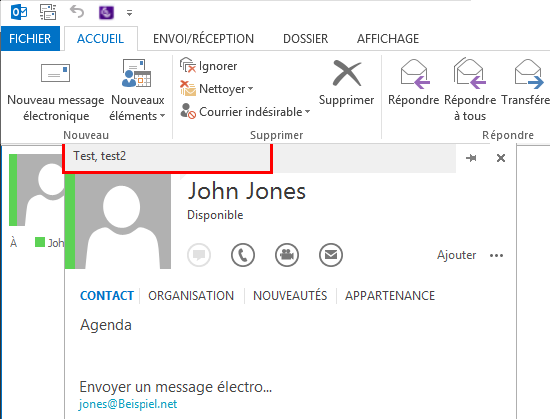Viewport: 550px width, 419px height.
Task: Click the Nouveau message électronique icon
Action: coord(55,73)
